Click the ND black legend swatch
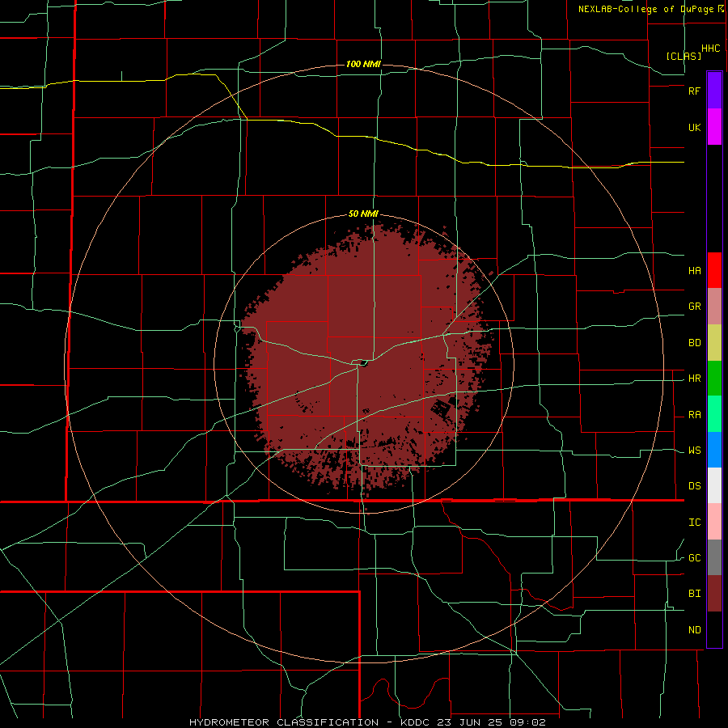 click(714, 629)
